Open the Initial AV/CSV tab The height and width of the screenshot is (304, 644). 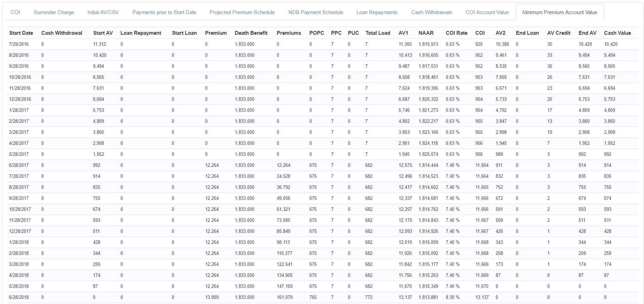[x=103, y=12]
